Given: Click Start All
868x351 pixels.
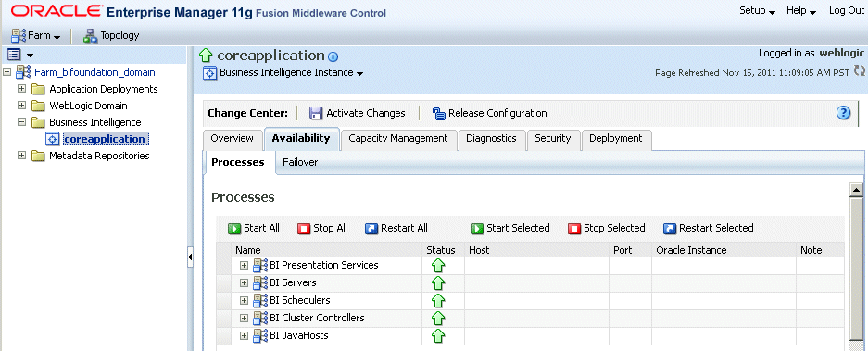Looking at the screenshot, I should point(254,228).
